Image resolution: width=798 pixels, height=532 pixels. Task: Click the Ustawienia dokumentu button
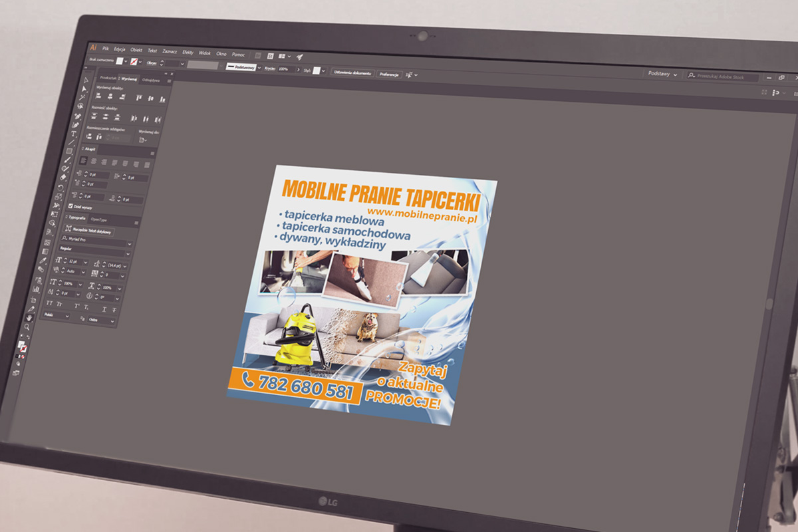coord(352,72)
